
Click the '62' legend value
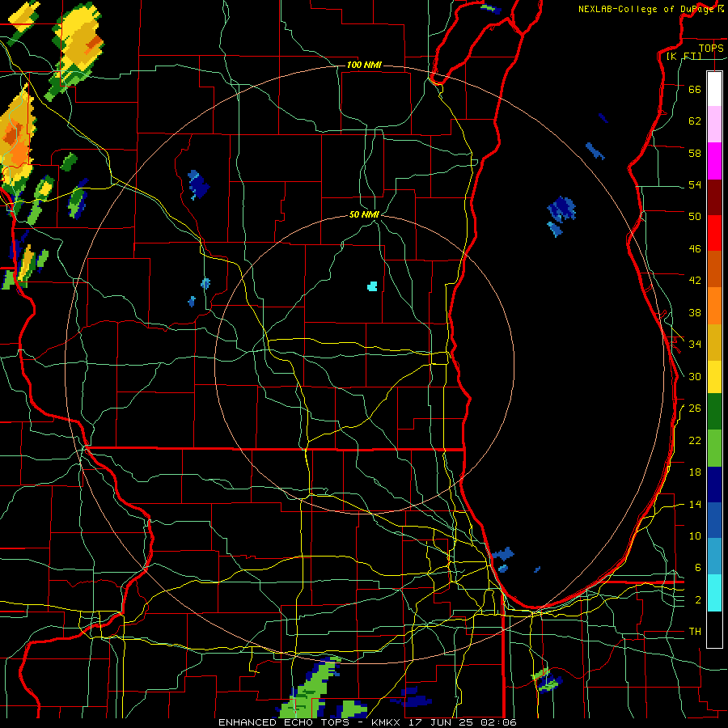[695, 121]
